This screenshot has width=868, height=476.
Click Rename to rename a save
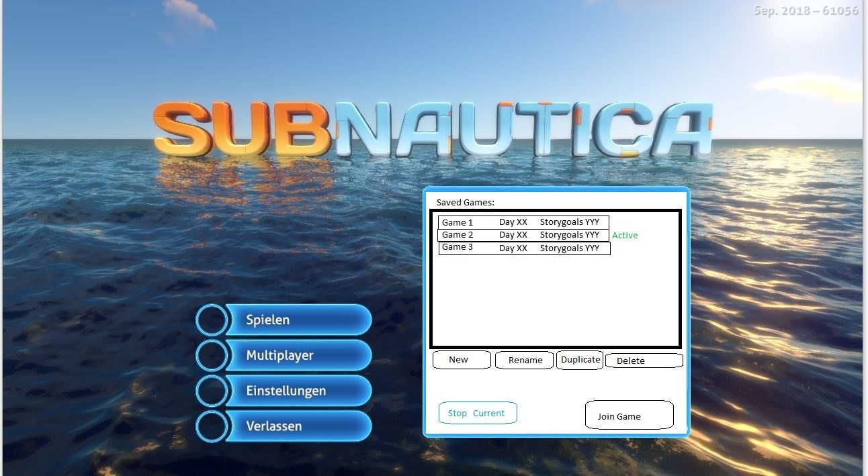(524, 360)
